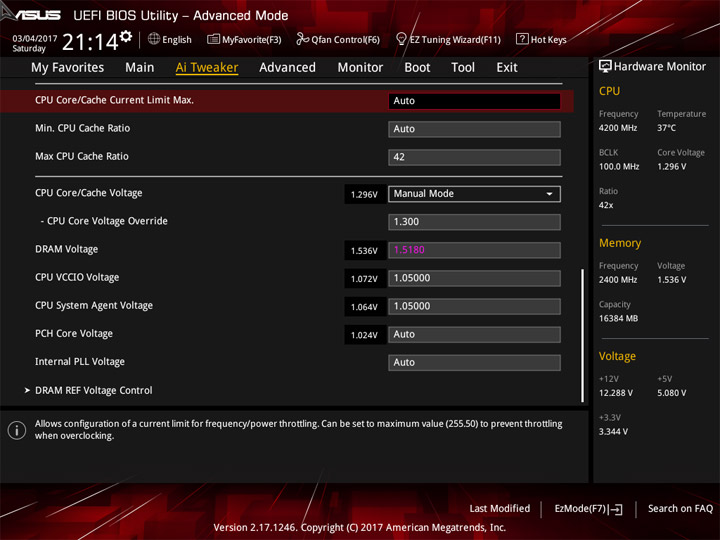Open the My Favorites tab

point(68,68)
